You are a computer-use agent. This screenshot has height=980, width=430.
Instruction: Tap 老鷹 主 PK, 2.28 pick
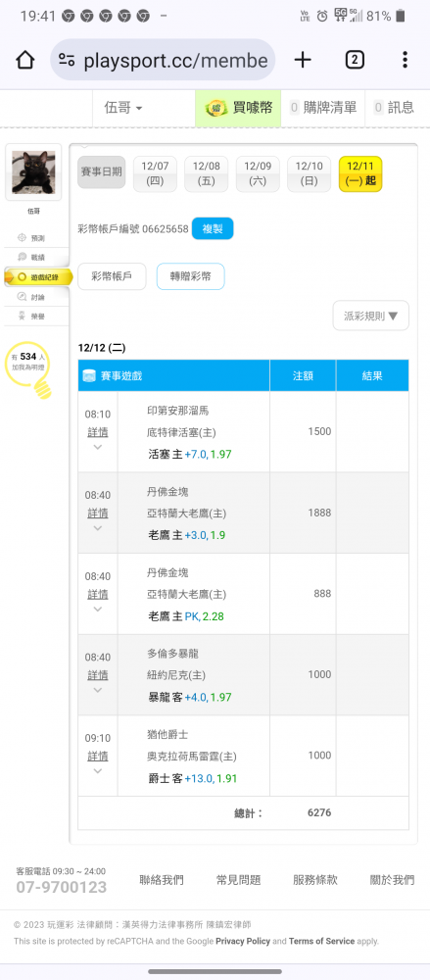coord(186,616)
